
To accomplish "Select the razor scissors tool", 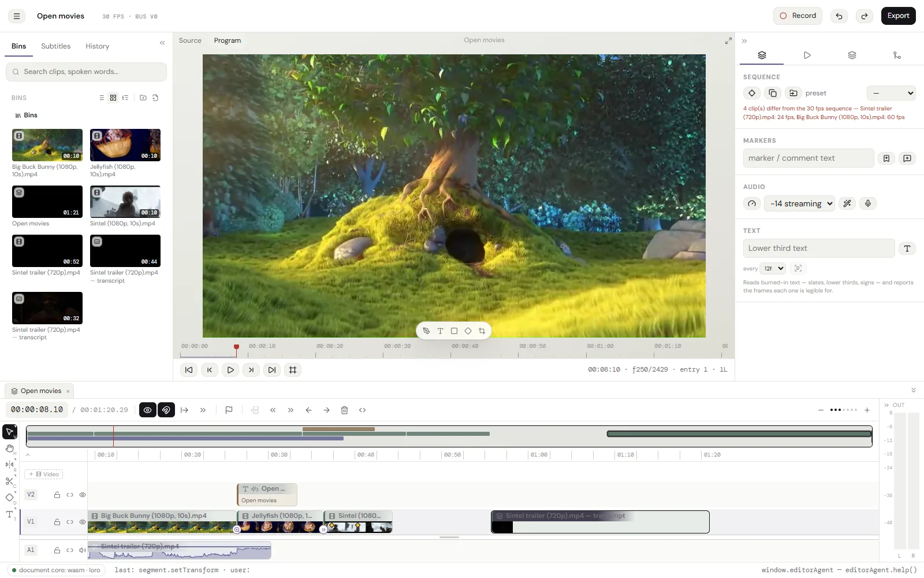I will [x=9, y=481].
